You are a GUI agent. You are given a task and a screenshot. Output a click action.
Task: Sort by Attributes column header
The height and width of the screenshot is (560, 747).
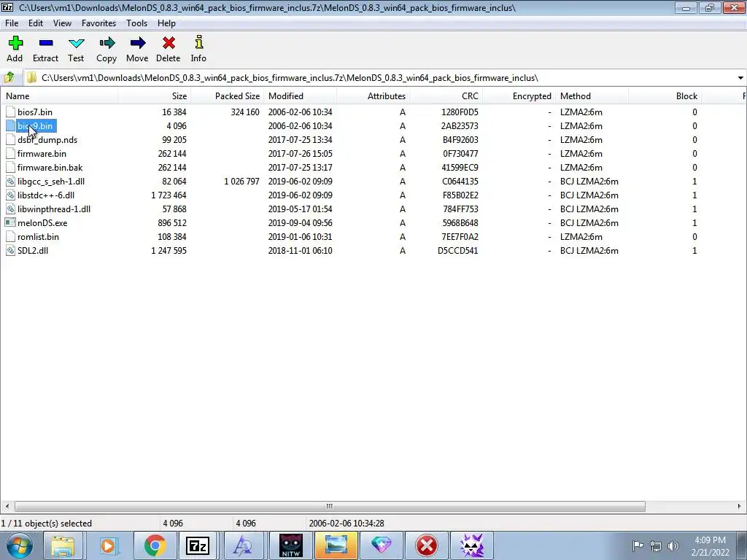373,96
